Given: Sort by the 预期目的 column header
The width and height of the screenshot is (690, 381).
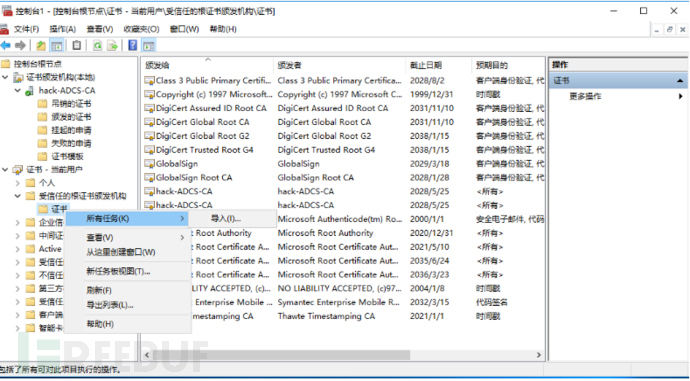Looking at the screenshot, I should tap(508, 65).
